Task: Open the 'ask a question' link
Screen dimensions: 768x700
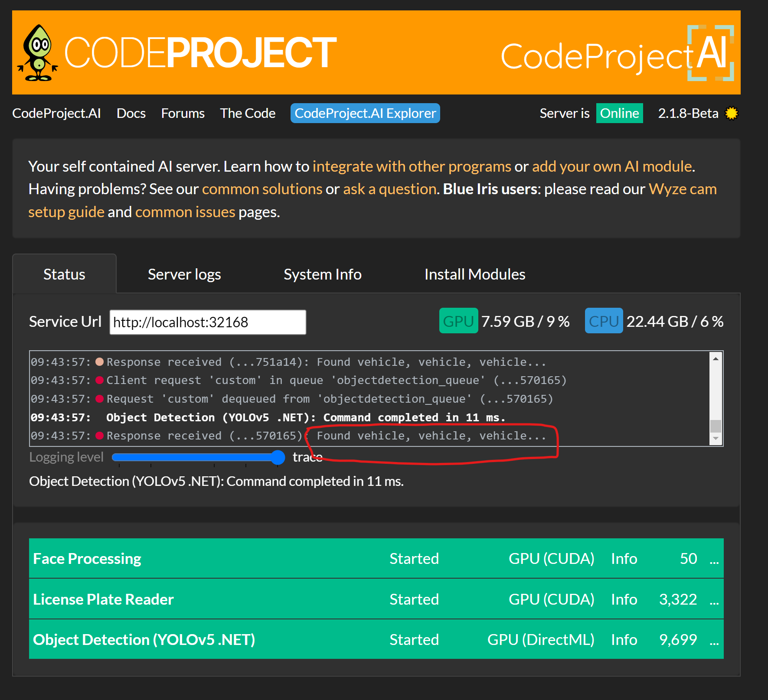Action: click(389, 189)
